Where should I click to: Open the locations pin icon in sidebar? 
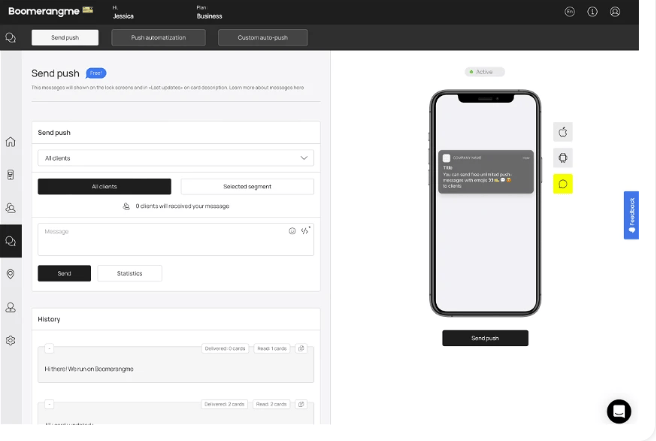click(x=10, y=274)
